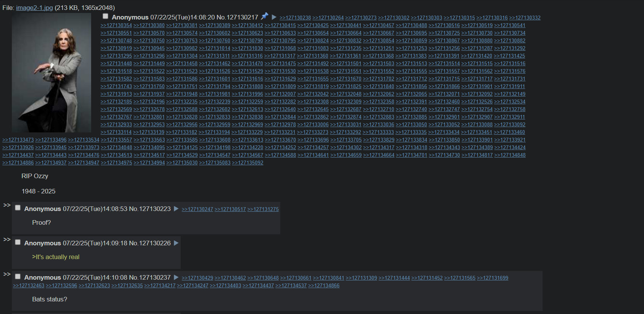Tick the checkbox on post No.127130237
The width and height of the screenshot is (644, 314).
click(18, 277)
